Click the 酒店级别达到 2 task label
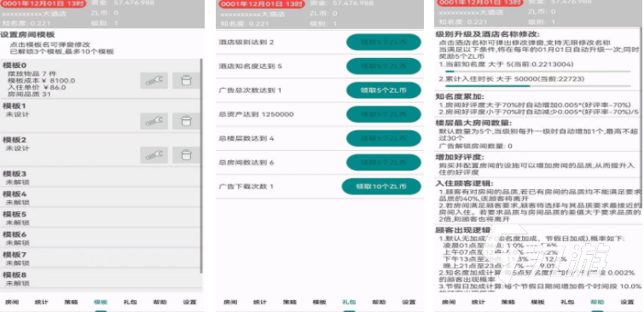Image resolution: width=644 pixels, height=312 pixels. 246,43
